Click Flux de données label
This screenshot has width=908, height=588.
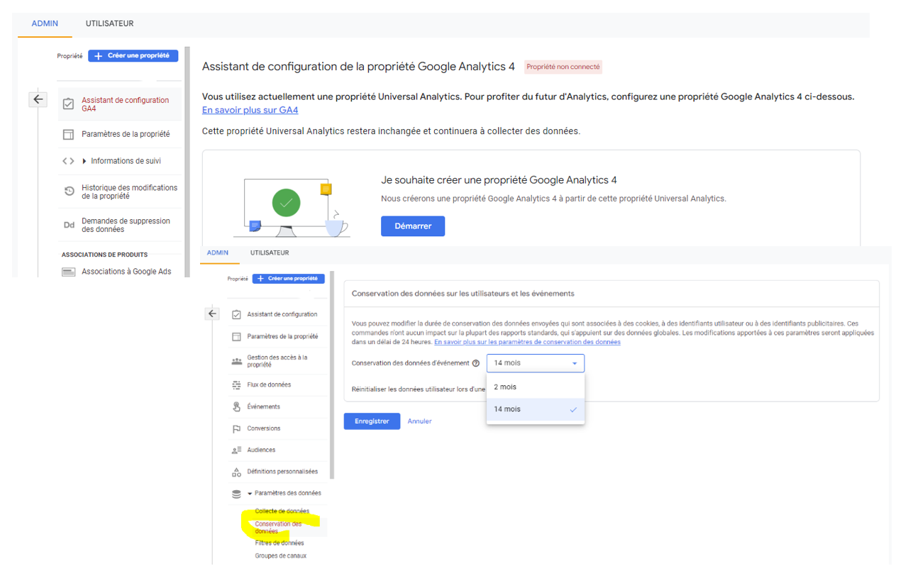tap(269, 385)
